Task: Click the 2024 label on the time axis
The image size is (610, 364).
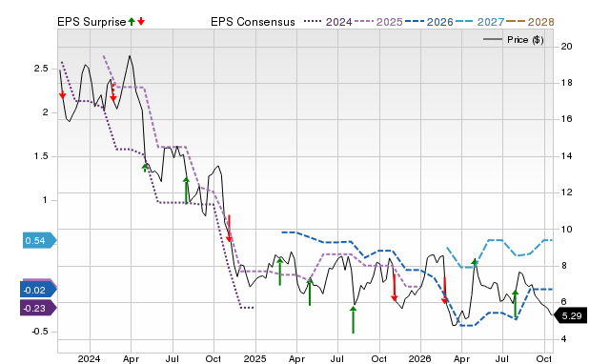Action: tap(89, 358)
